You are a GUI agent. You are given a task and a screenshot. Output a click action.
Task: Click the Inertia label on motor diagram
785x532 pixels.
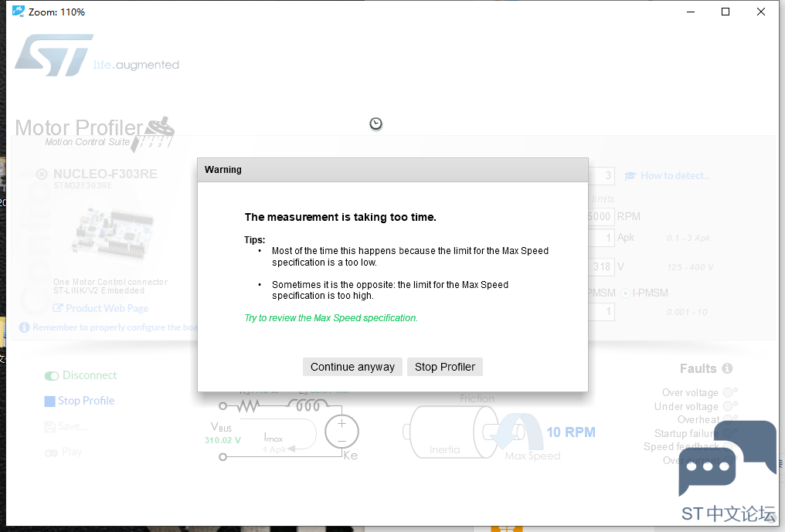444,450
